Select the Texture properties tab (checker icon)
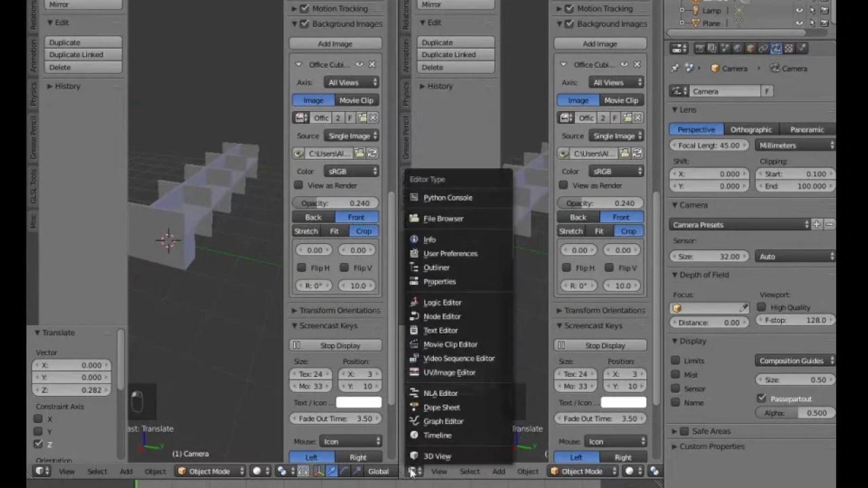This screenshot has width=868, height=488. (789, 48)
